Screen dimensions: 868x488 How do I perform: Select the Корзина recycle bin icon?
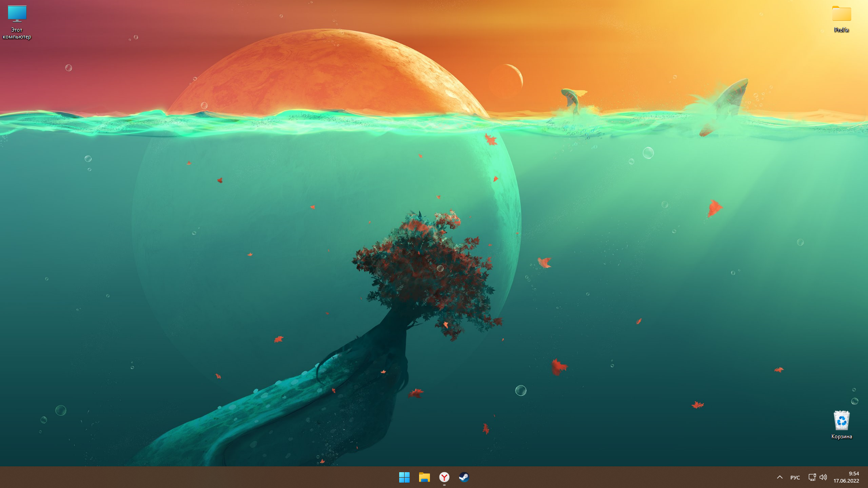[841, 421]
